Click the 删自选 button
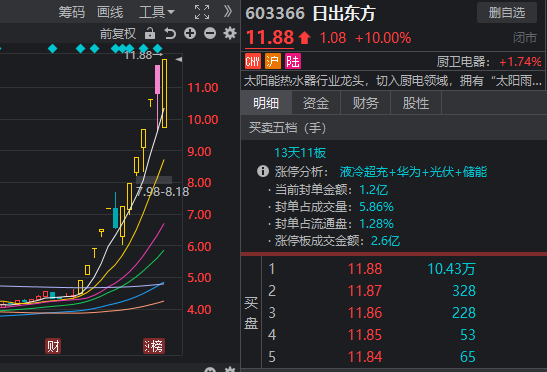The width and height of the screenshot is (547, 372). tap(507, 13)
